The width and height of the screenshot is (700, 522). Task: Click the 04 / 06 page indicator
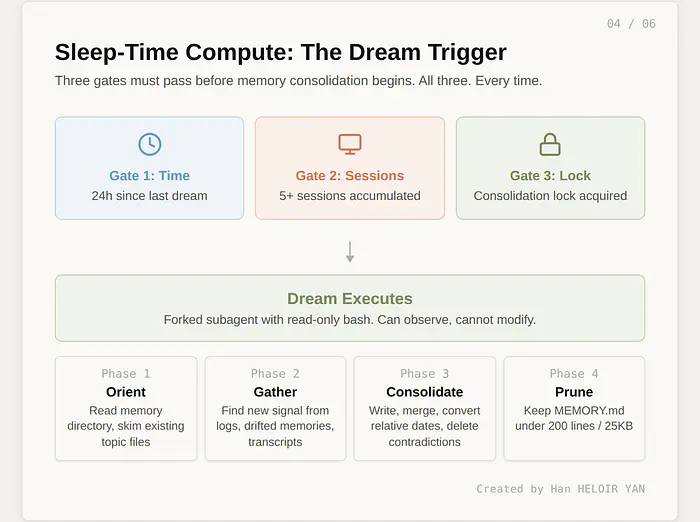[631, 24]
